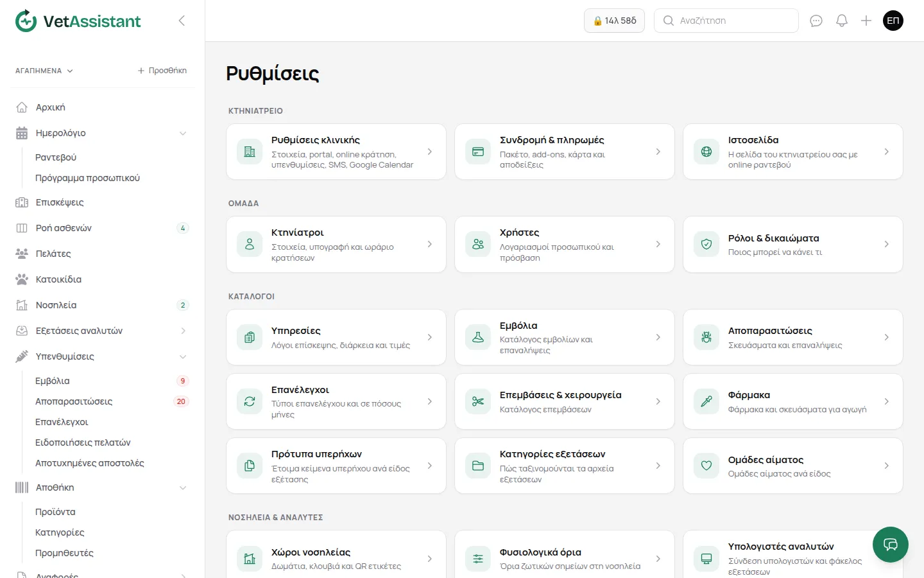
Task: Click the Προσθήκη button in the sidebar
Action: (162, 71)
